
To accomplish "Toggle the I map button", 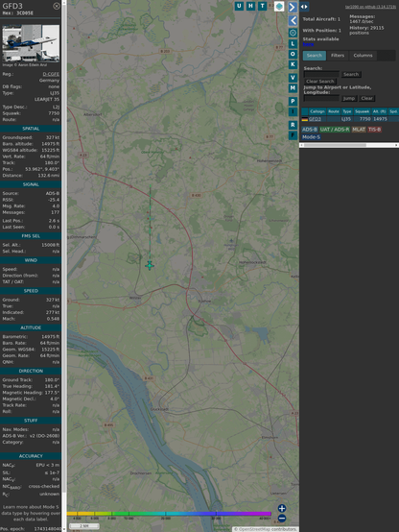I will coord(293,111).
